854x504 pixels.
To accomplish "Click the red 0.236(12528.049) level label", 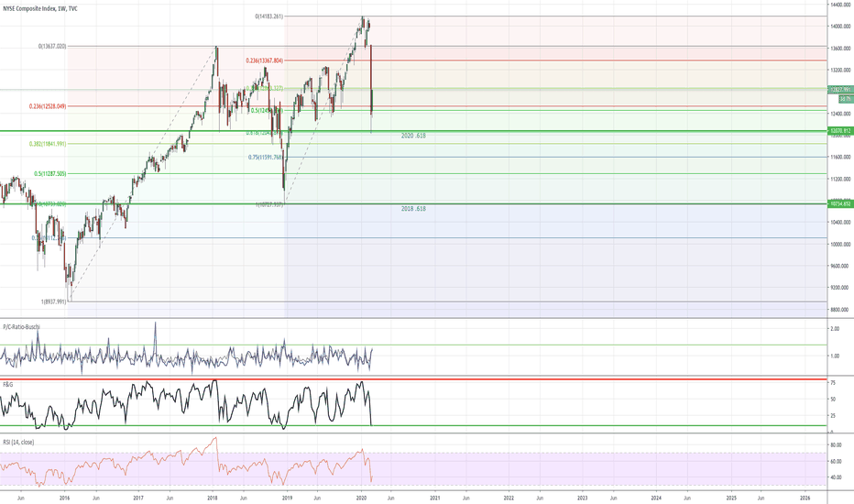I will (48, 106).
